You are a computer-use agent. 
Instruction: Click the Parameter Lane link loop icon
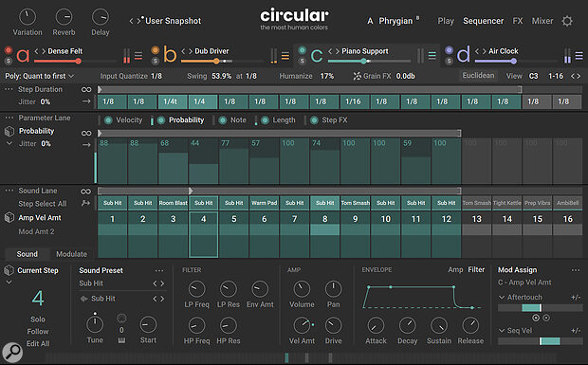pos(86,133)
